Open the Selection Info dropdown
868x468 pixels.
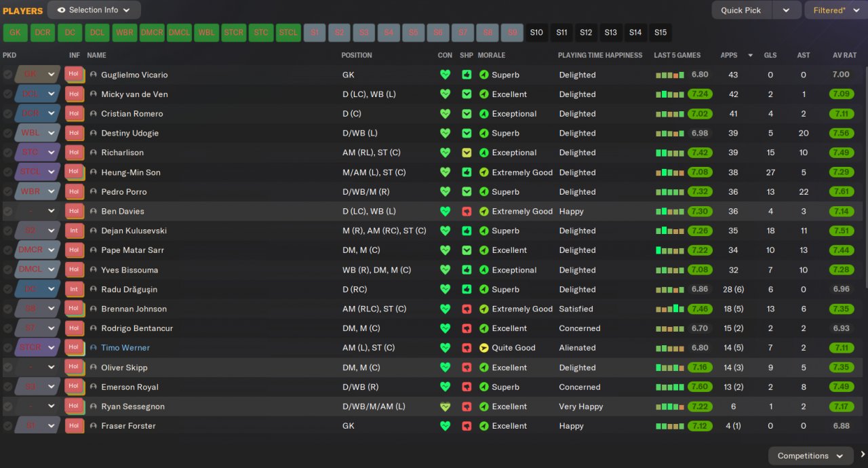point(94,10)
